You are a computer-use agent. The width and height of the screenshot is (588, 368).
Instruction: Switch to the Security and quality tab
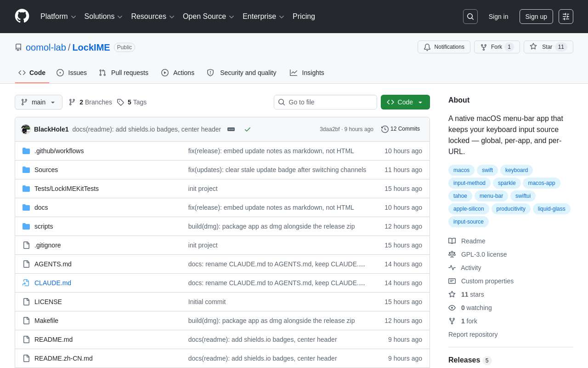point(242,73)
